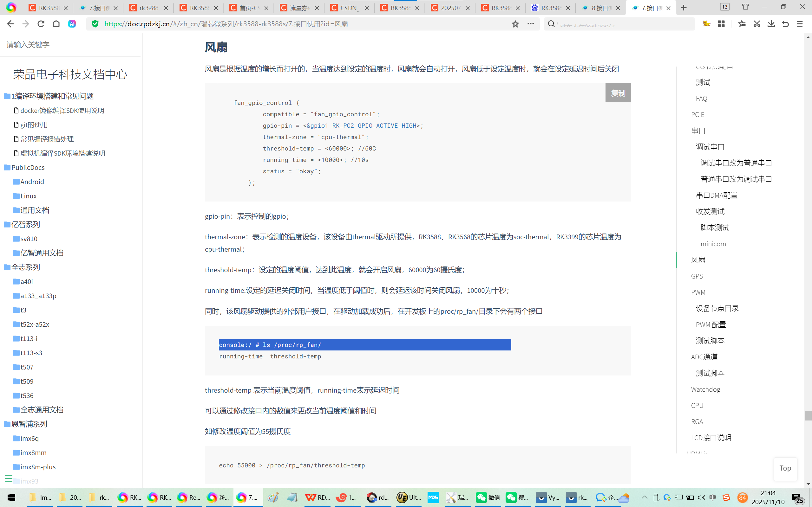This screenshot has height=507, width=812.
Task: Click the screenshot scissors icon
Action: tap(756, 24)
